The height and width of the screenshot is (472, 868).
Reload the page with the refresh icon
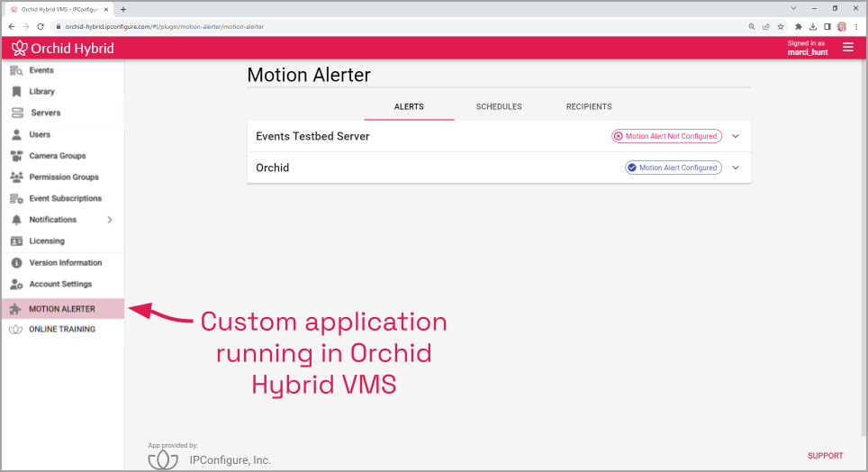(x=41, y=27)
